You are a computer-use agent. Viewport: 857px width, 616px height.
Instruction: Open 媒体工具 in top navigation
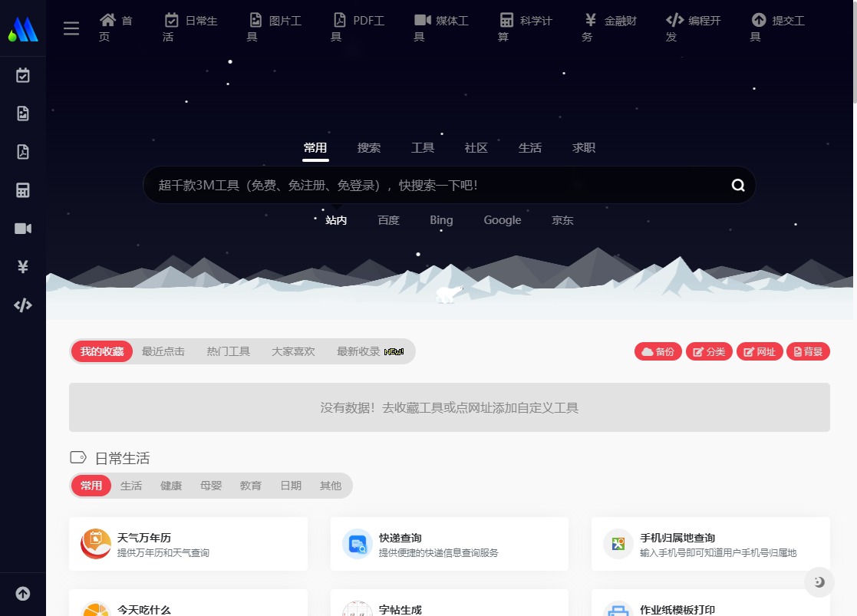pos(441,28)
